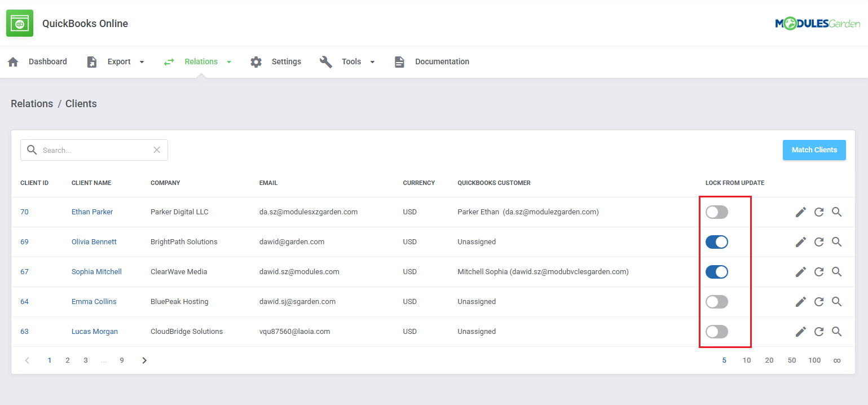Open details magnifier for Emma Collins
Image resolution: width=868 pixels, height=405 pixels.
[837, 302]
